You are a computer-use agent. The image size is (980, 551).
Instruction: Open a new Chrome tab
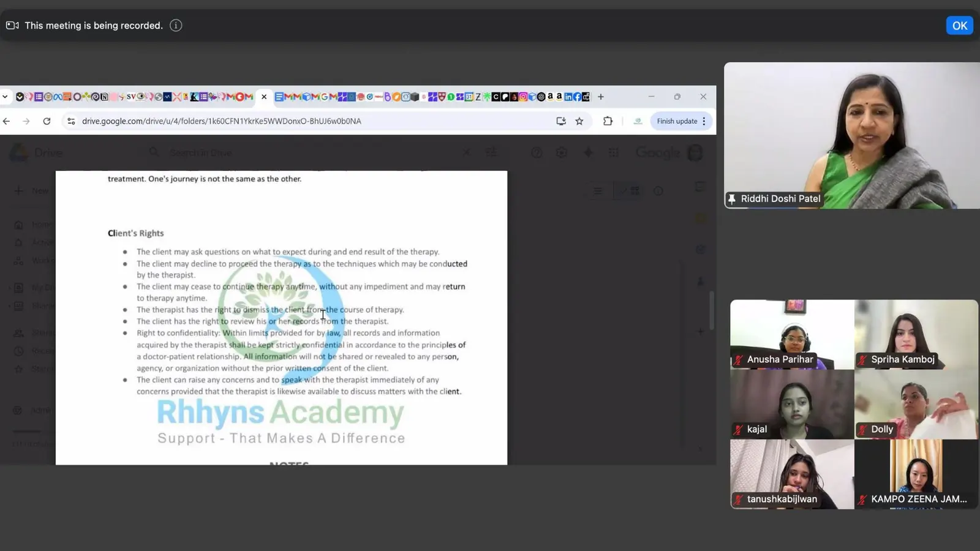[x=601, y=97]
